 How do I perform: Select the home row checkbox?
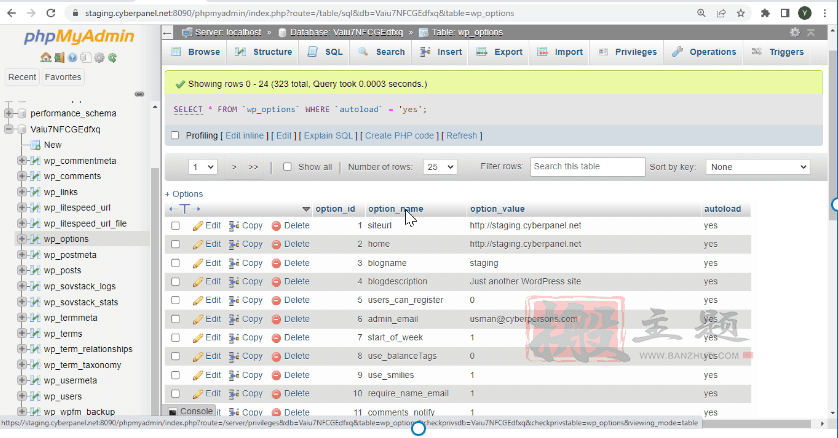click(175, 244)
